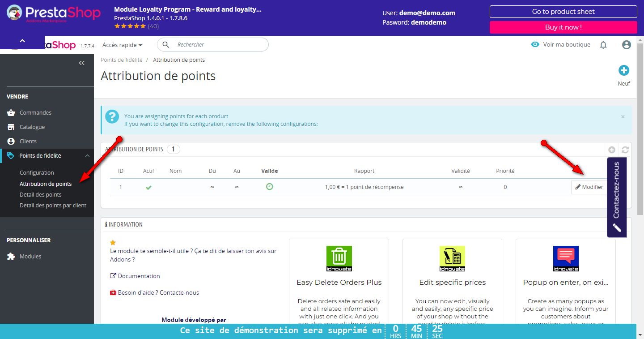Click the yellow star icon in the Information panel
The image size is (644, 339).
[x=113, y=243]
